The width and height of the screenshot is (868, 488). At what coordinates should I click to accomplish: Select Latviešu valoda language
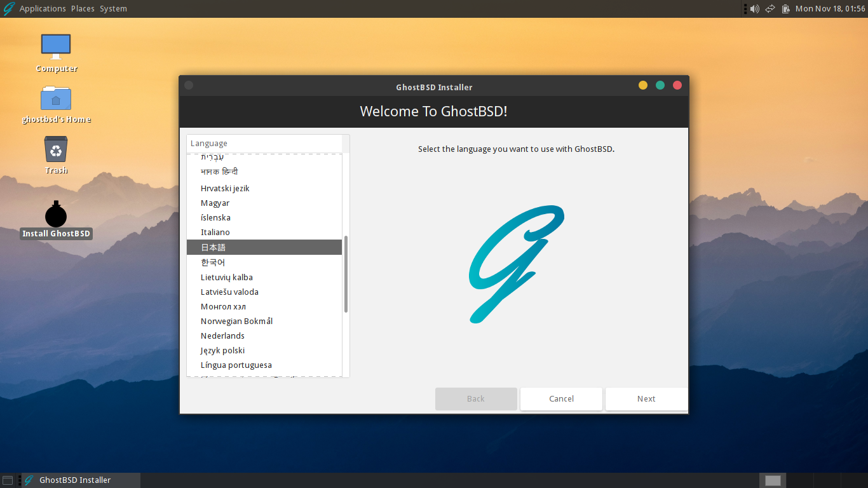pos(264,292)
